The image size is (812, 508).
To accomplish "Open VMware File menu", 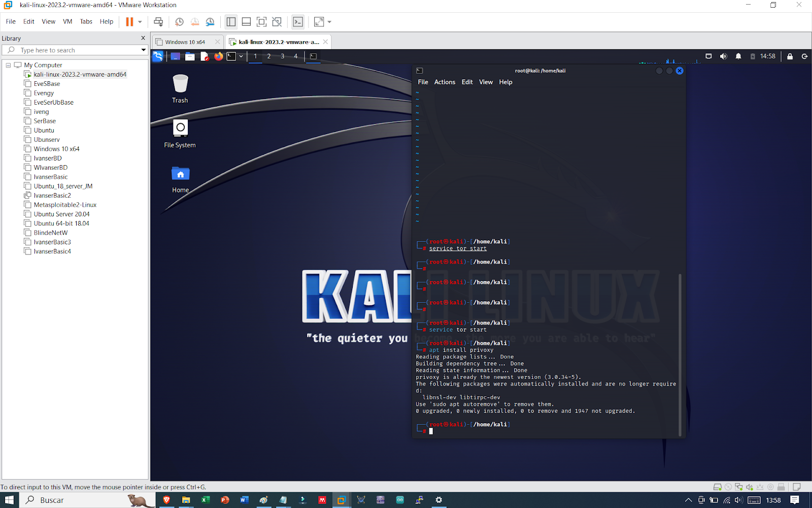I will click(x=11, y=21).
